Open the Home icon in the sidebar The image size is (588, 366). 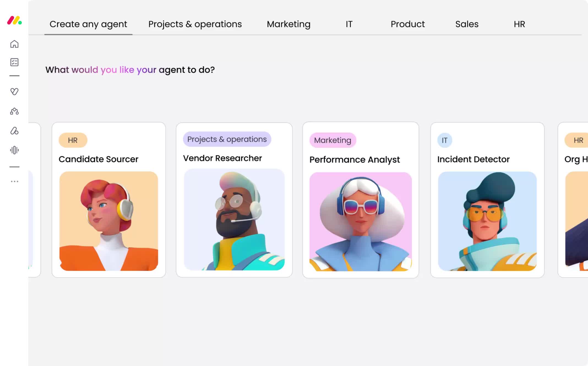pyautogui.click(x=14, y=44)
